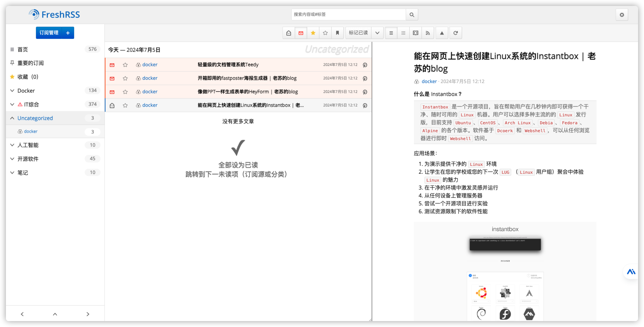Open the 开源软件 category label
Image resolution: width=644 pixels, height=327 pixels.
[x=28, y=159]
